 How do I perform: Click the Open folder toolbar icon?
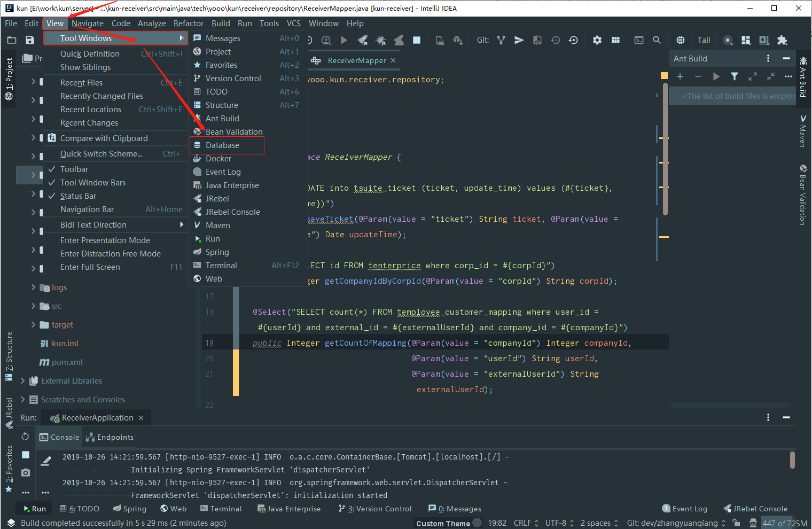[x=12, y=40]
